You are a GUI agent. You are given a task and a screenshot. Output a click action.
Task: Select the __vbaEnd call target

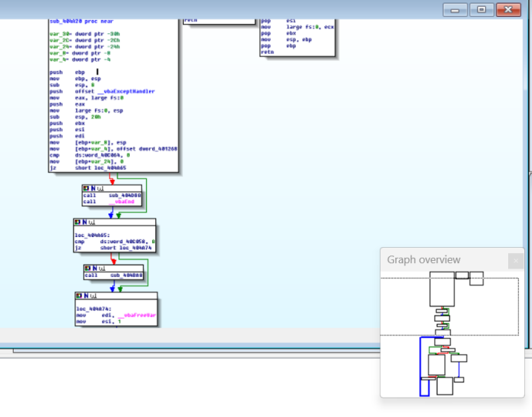pos(121,202)
